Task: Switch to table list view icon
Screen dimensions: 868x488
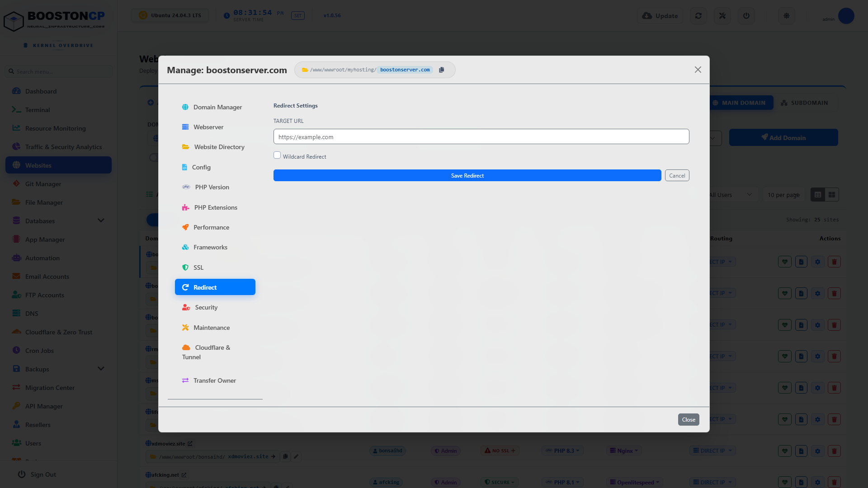Action: coord(818,195)
